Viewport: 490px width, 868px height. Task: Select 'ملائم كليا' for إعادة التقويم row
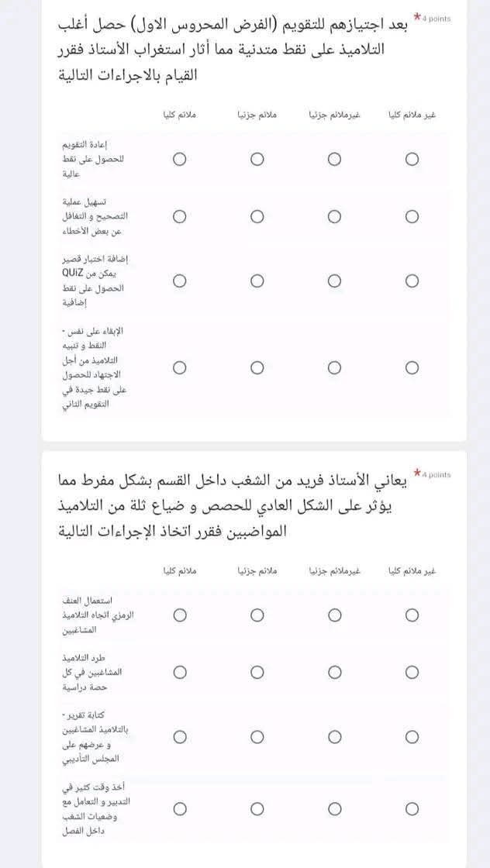tap(180, 159)
